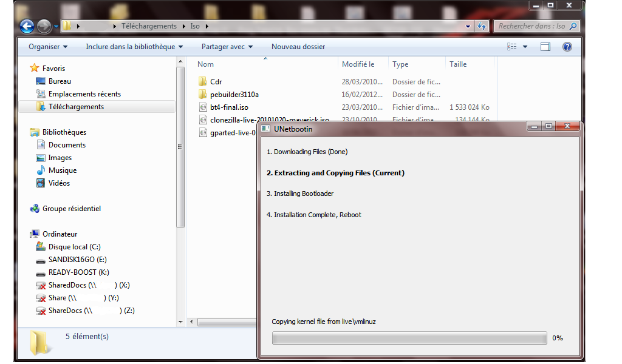
Task: Click the Help question mark icon
Action: (x=567, y=47)
